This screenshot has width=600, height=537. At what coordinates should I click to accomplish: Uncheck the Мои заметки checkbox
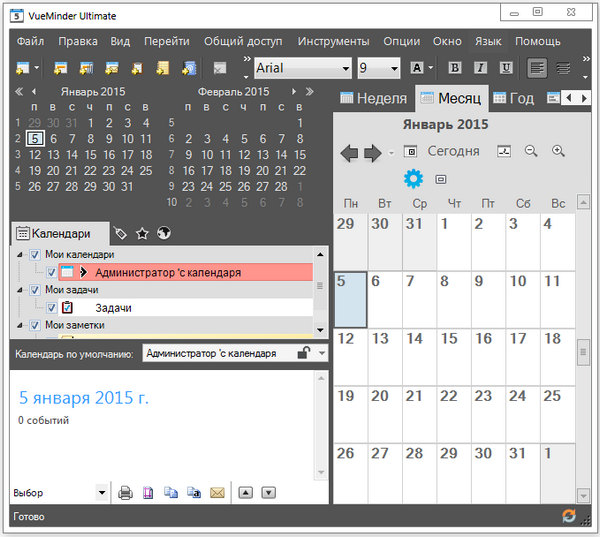[35, 325]
